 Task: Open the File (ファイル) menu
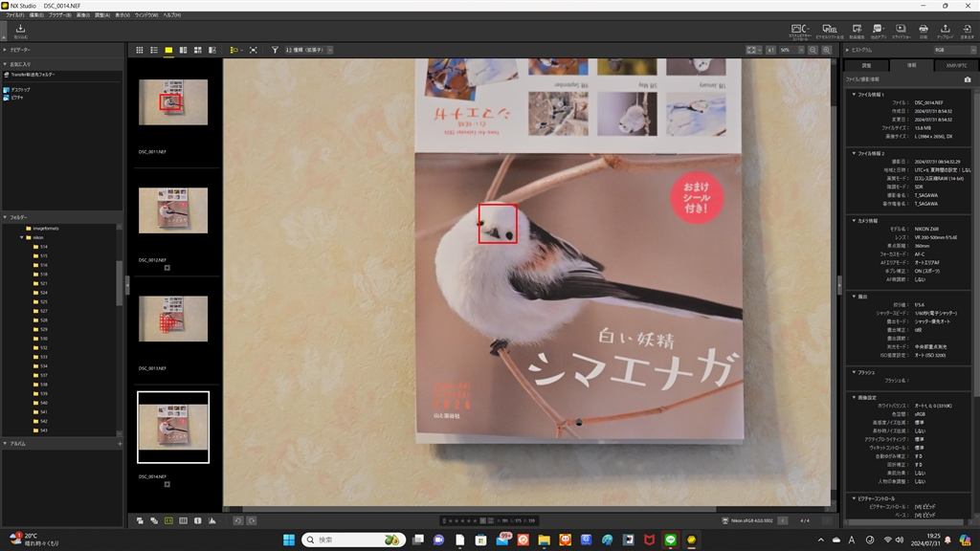point(14,16)
